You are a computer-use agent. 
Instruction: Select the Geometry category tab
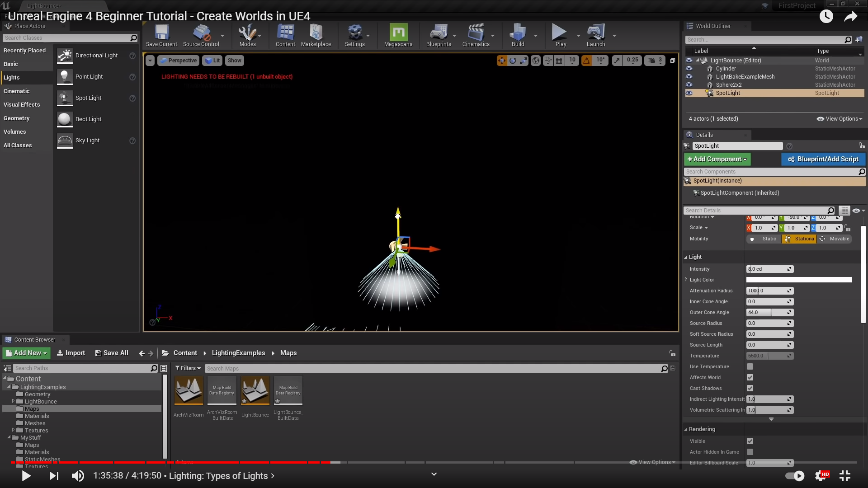17,118
